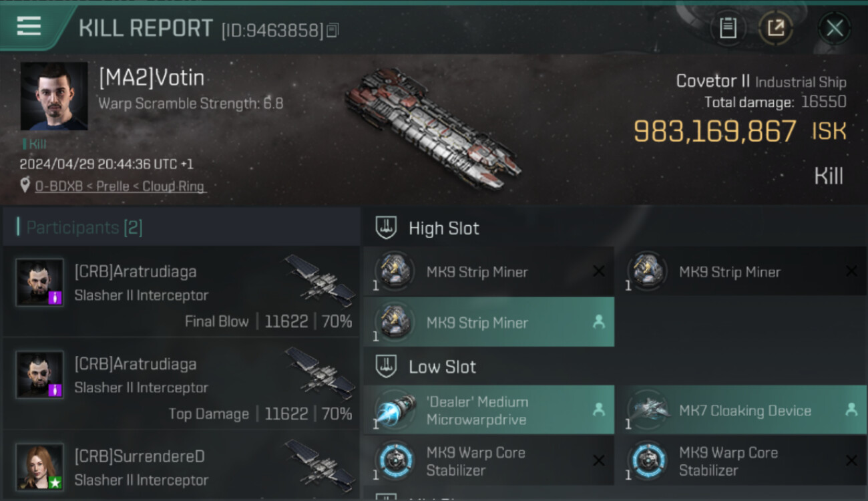868x501 pixels.
Task: Open the hamburger menu icon
Action: [29, 26]
